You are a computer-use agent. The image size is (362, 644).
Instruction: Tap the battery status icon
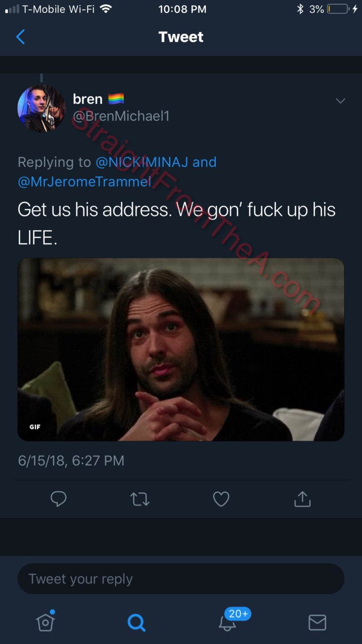[338, 9]
